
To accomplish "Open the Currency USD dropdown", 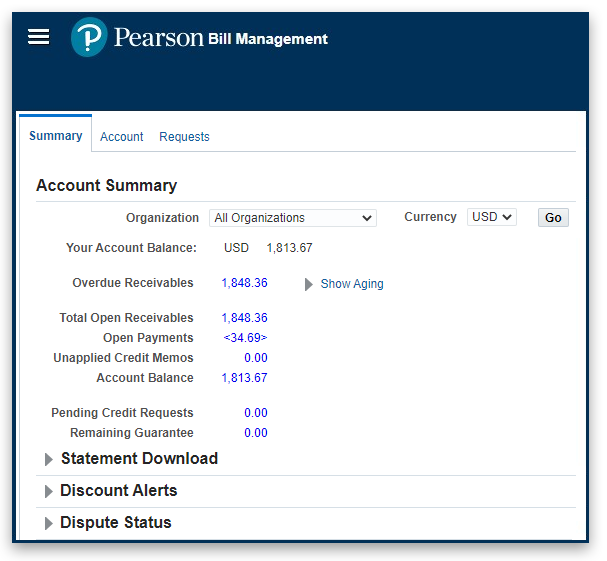I will point(491,217).
